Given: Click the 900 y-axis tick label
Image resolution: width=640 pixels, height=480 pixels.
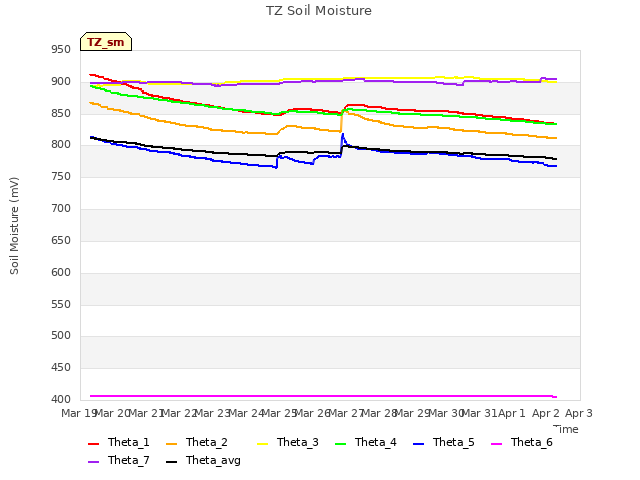Looking at the screenshot, I should pos(61,82).
